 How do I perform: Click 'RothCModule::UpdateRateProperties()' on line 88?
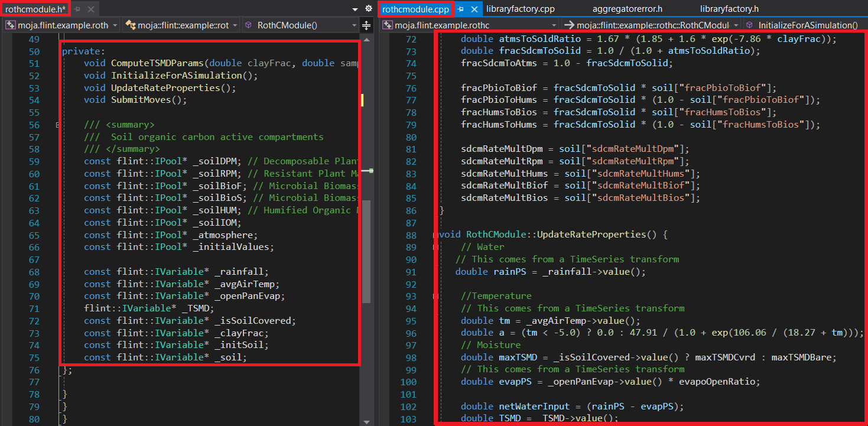[561, 235]
